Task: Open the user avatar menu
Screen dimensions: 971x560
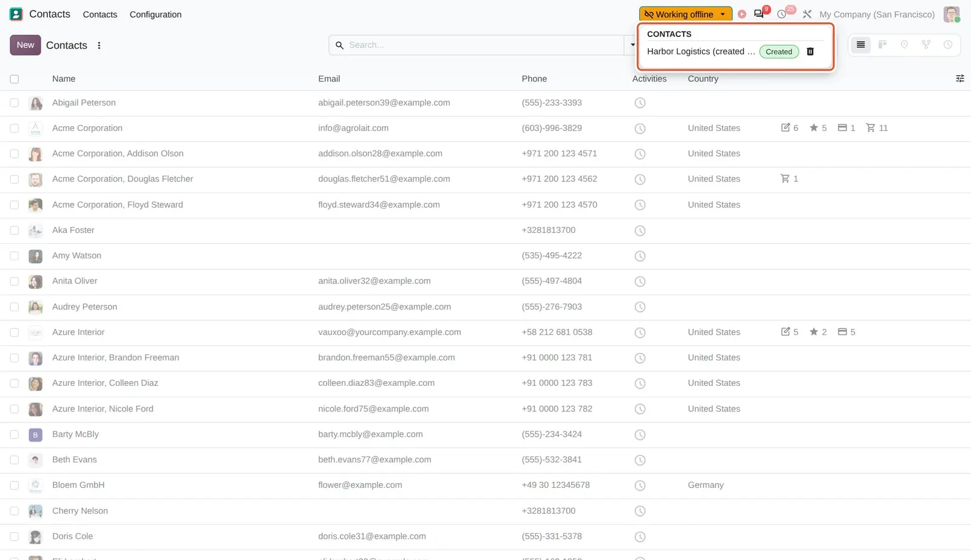Action: (x=951, y=14)
